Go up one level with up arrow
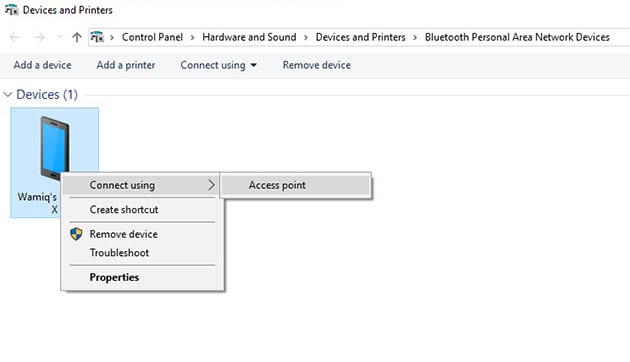630x362 pixels. [77, 37]
